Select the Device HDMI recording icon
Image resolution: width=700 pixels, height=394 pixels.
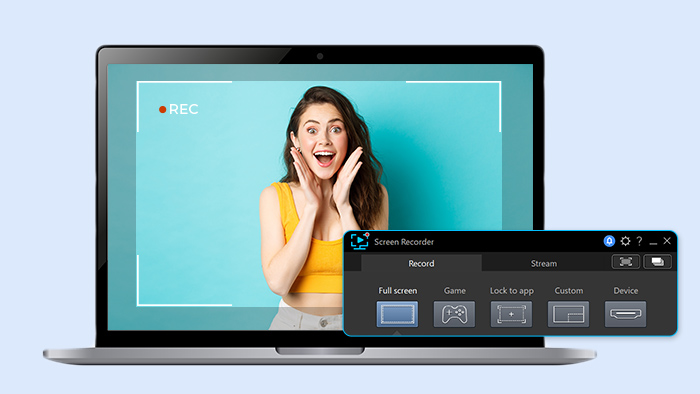(625, 314)
